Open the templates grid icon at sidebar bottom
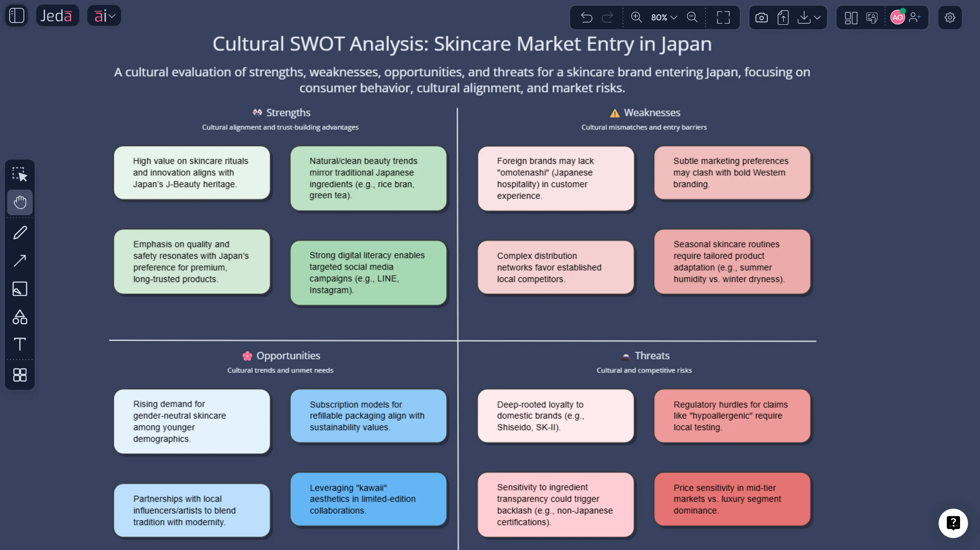The height and width of the screenshot is (550, 980). coord(19,375)
